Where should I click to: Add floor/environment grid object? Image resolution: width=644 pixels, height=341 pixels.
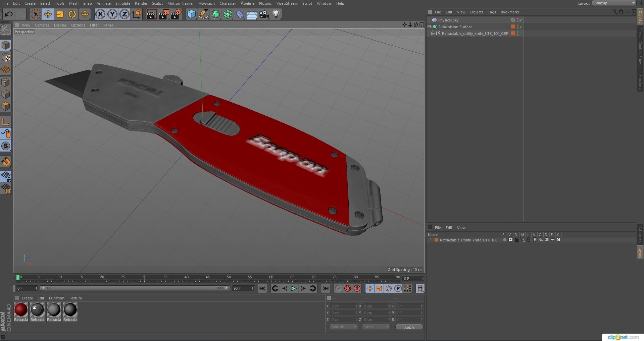tap(252, 14)
